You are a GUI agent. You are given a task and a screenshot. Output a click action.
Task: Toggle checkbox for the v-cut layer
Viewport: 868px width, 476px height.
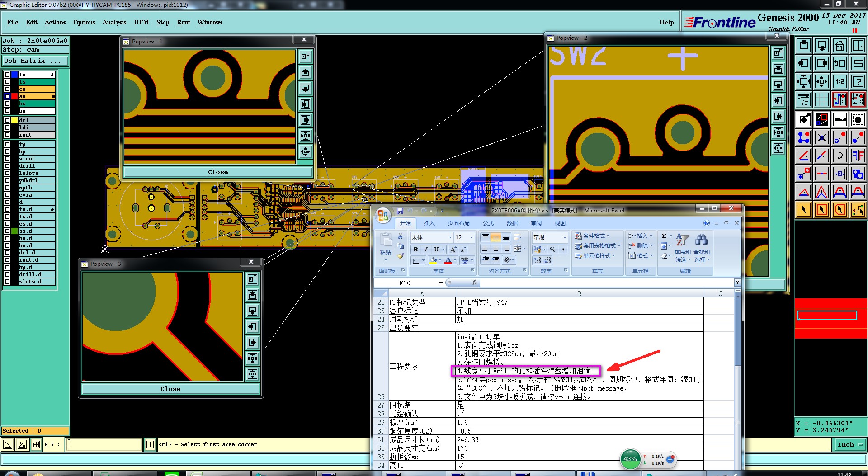pos(7,159)
